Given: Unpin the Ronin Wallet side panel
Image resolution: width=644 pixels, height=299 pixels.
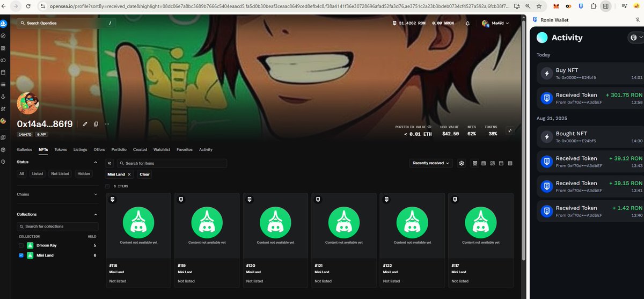Looking at the screenshot, I should pyautogui.click(x=638, y=20).
